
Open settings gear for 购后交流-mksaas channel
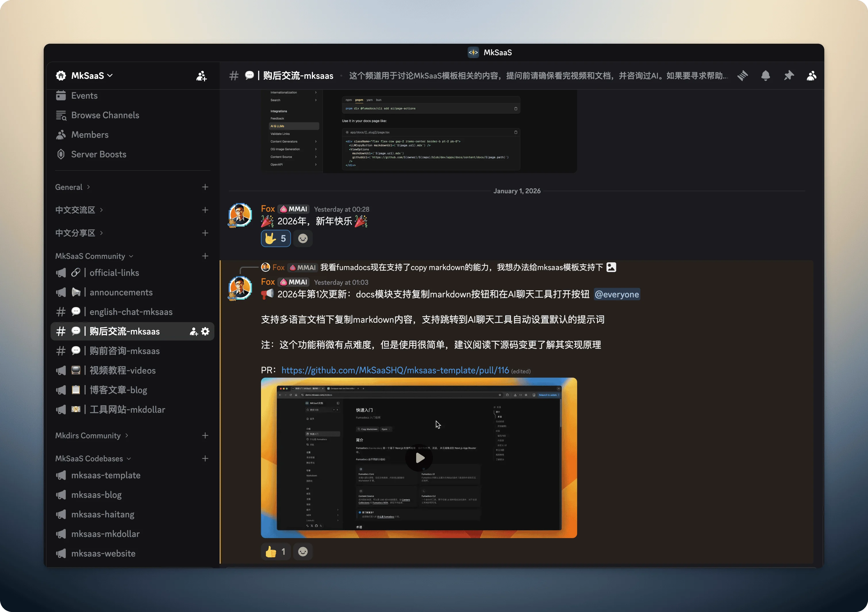point(205,332)
